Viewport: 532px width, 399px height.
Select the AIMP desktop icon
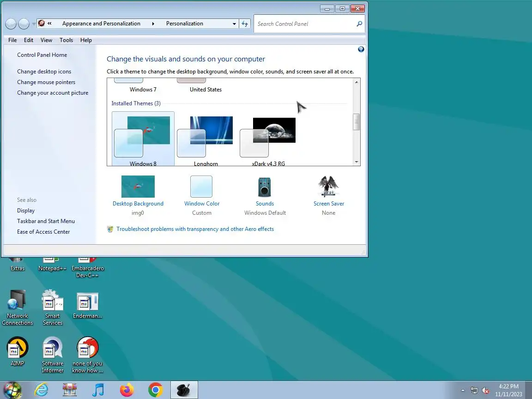click(x=17, y=351)
